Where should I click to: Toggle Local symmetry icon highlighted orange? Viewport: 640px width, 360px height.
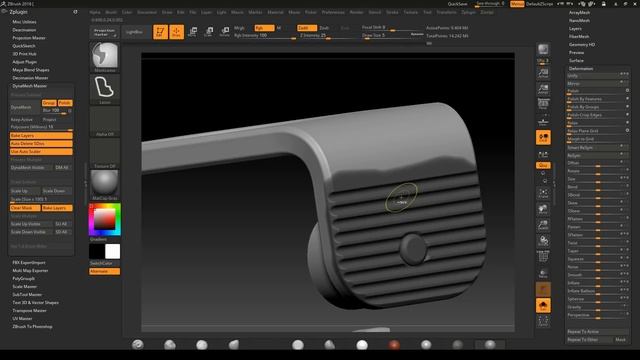tap(543, 138)
